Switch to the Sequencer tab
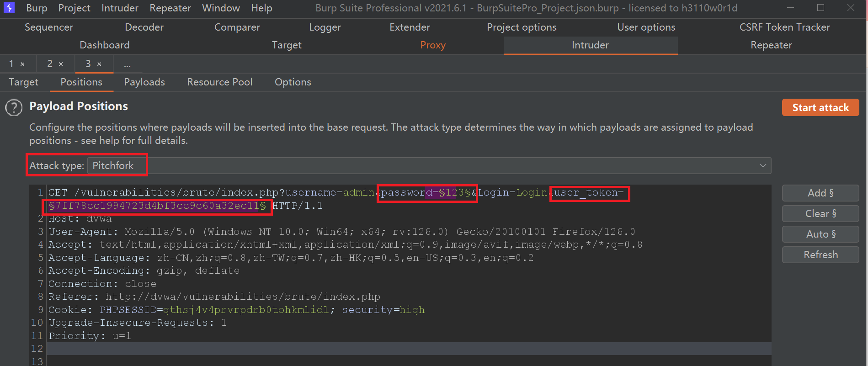This screenshot has width=868, height=366. (x=49, y=27)
